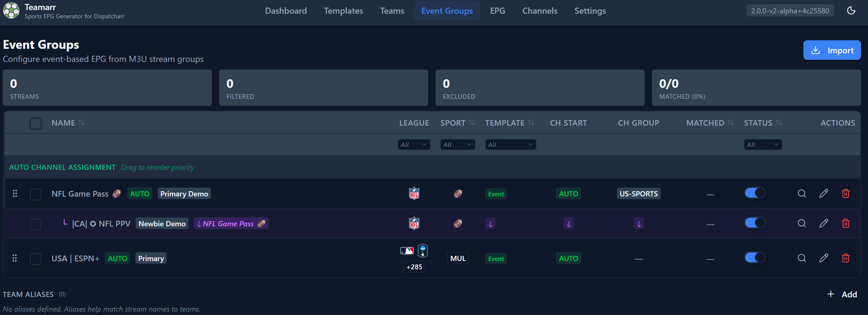Screen dimensions: 868x315
Task: Go to the Dashboard tab
Action: point(286,11)
